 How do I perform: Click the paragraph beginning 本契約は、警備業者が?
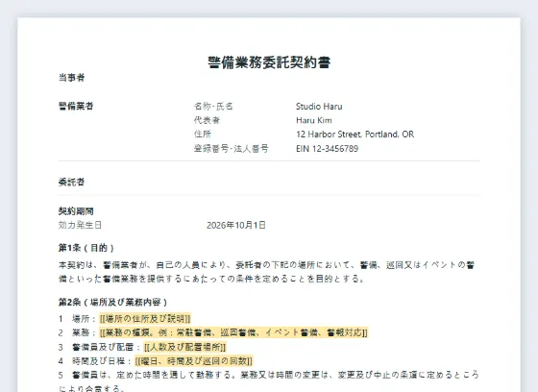[267, 272]
